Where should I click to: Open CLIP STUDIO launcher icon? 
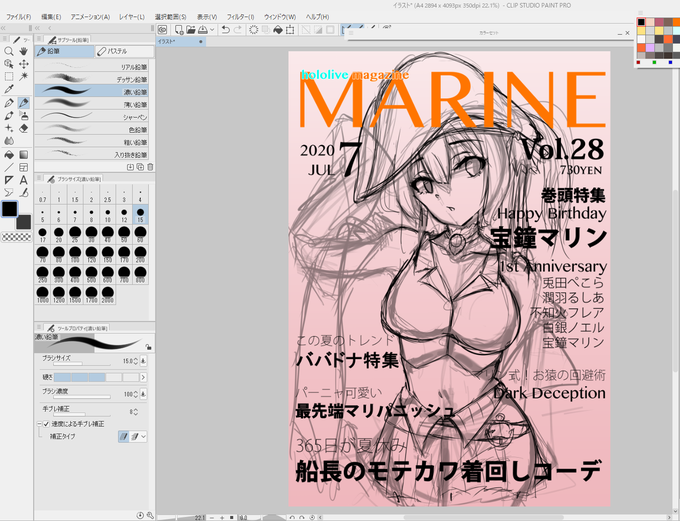coord(162,30)
